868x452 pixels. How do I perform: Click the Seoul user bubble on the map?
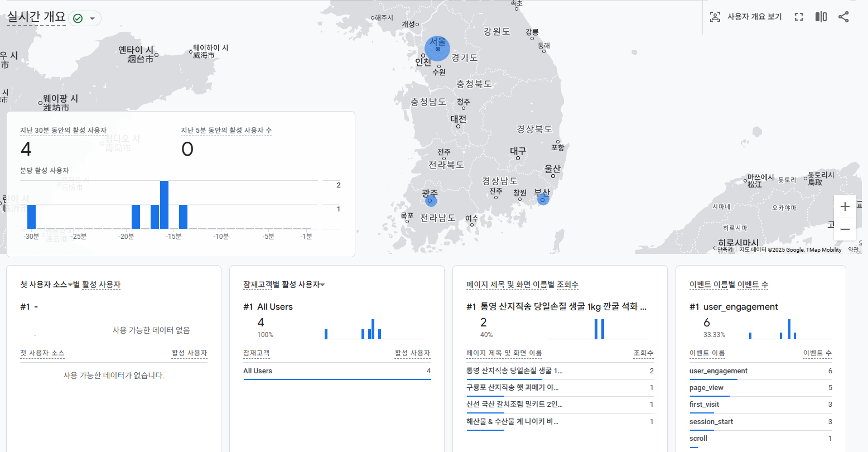[437, 49]
